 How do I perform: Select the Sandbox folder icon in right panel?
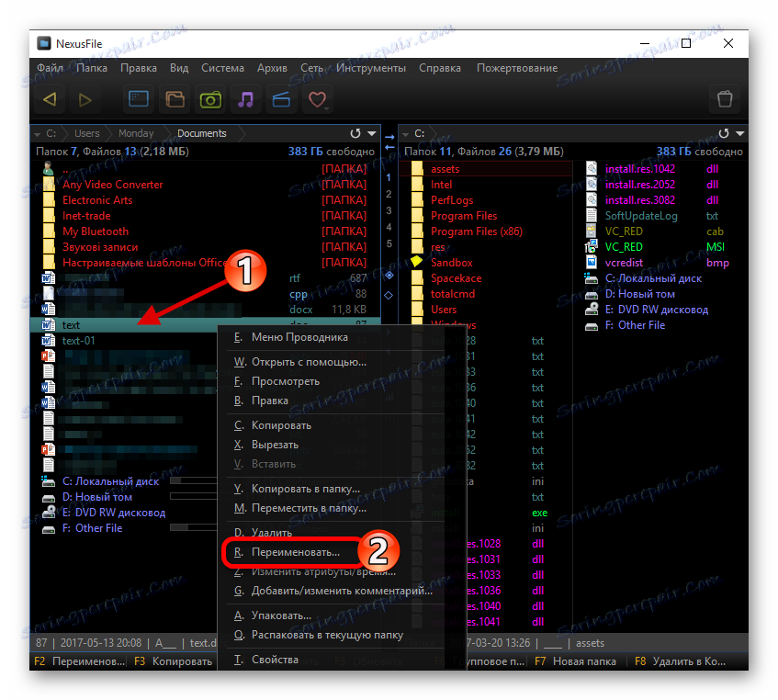click(416, 262)
